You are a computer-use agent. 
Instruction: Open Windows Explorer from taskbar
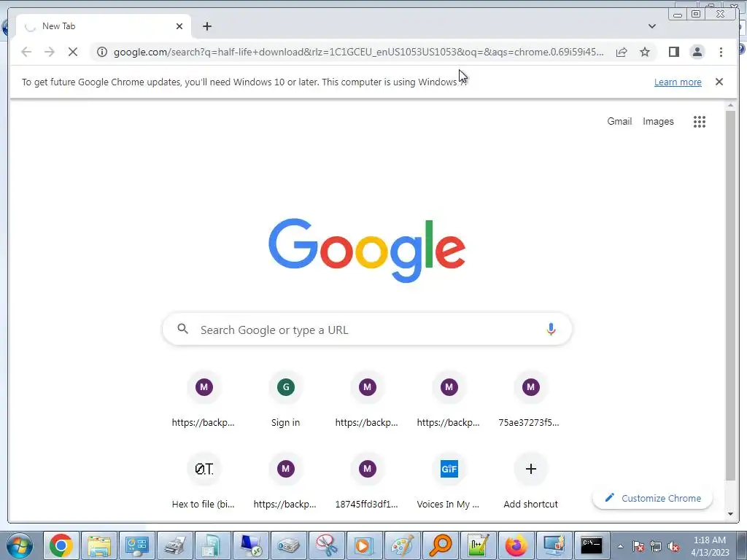pyautogui.click(x=99, y=545)
